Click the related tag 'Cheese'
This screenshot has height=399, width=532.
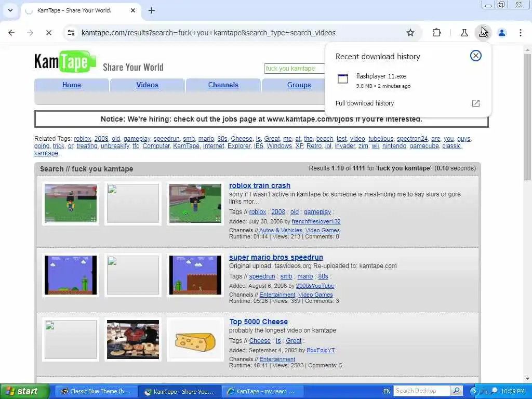pyautogui.click(x=242, y=138)
